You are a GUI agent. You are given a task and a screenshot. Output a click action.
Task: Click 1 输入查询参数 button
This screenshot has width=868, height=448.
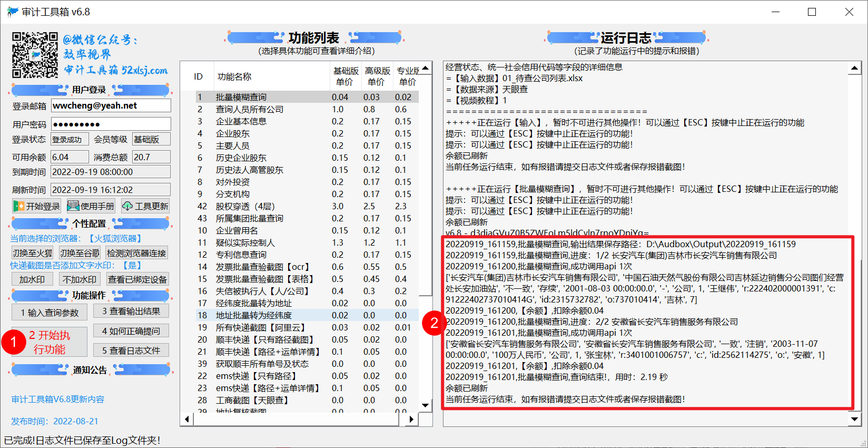[50, 313]
